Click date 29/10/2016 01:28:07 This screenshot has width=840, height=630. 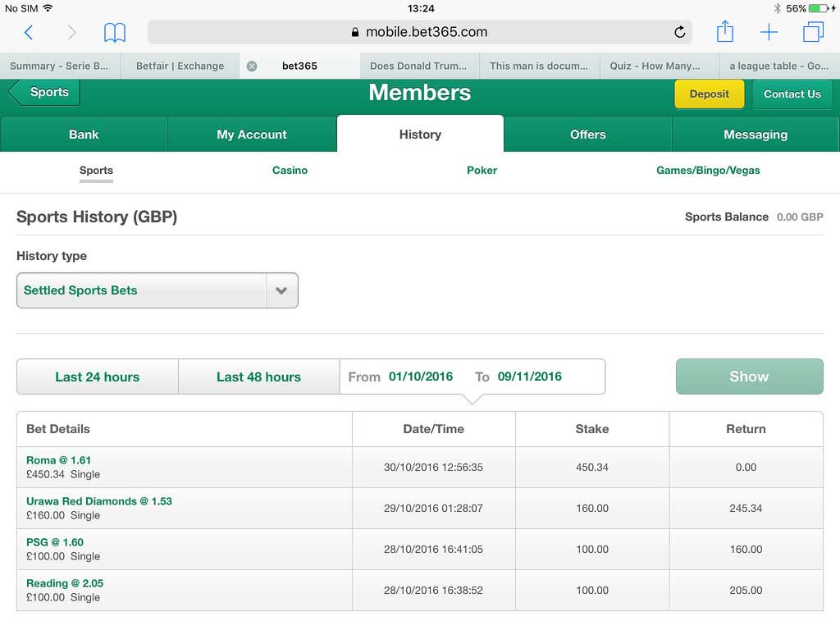tap(433, 509)
